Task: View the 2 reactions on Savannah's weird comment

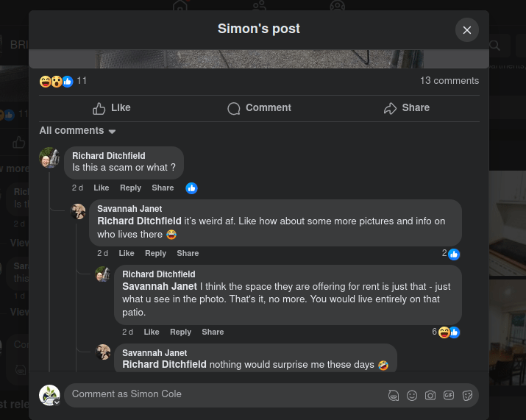Action: click(x=450, y=254)
